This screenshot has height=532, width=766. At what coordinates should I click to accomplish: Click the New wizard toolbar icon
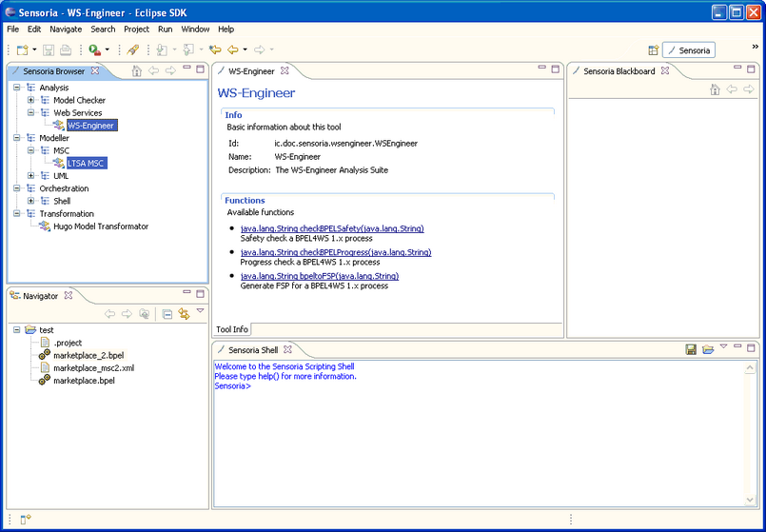[23, 49]
